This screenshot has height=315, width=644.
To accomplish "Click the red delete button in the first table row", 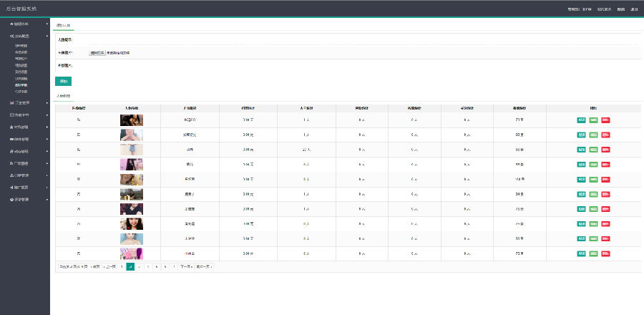I will (605, 120).
